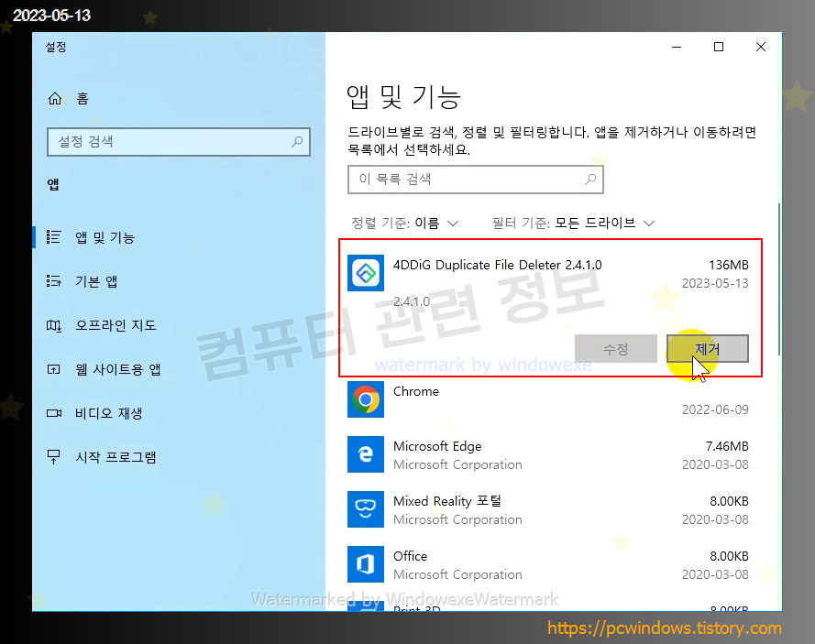
Task: Click the 4DDiG Duplicate File Deleter app icon
Action: click(366, 273)
